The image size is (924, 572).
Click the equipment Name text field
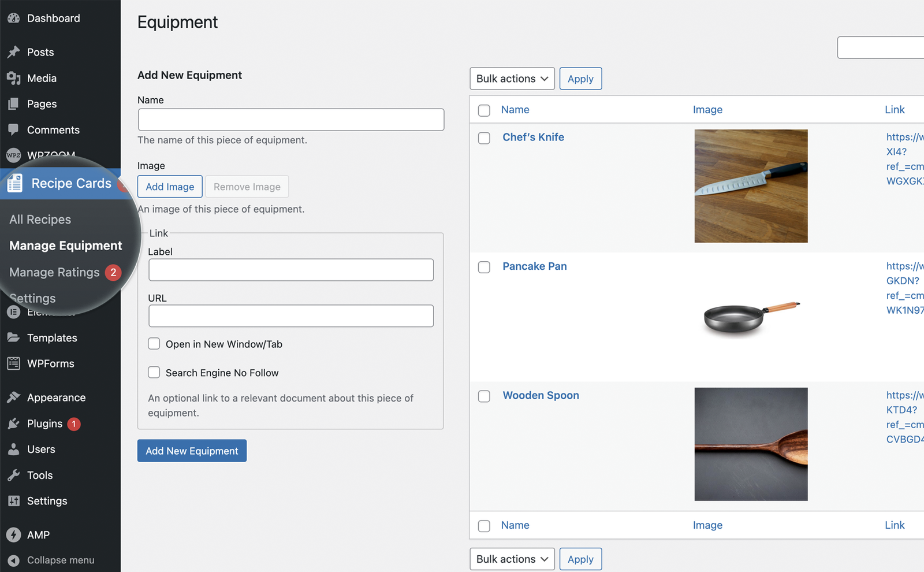[290, 120]
